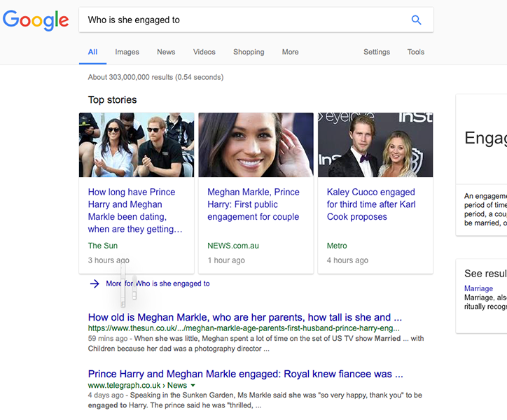
Task: Open 'Meghan Markle, Prince Harry: First public' story
Action: pos(253,204)
